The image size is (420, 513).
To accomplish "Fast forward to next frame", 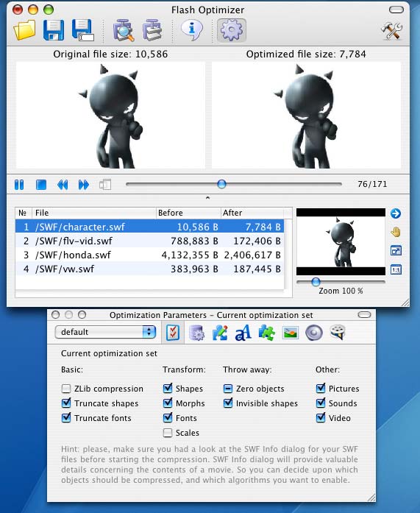I will point(84,185).
